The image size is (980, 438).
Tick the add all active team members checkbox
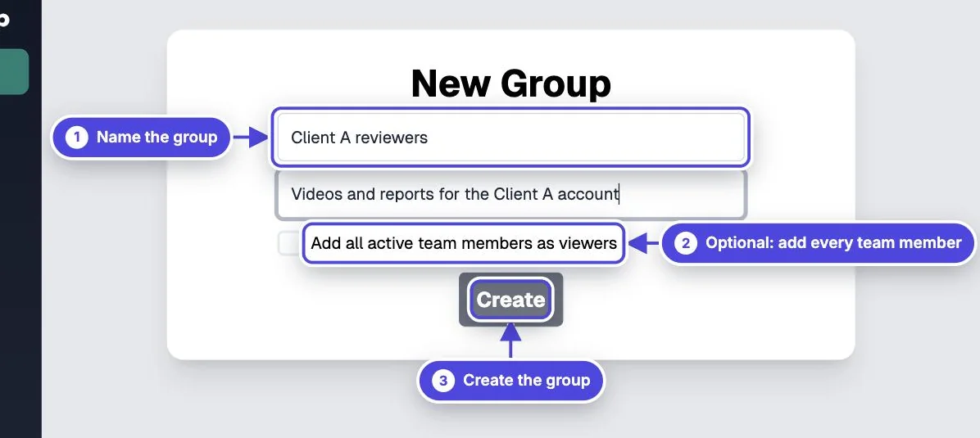(289, 244)
